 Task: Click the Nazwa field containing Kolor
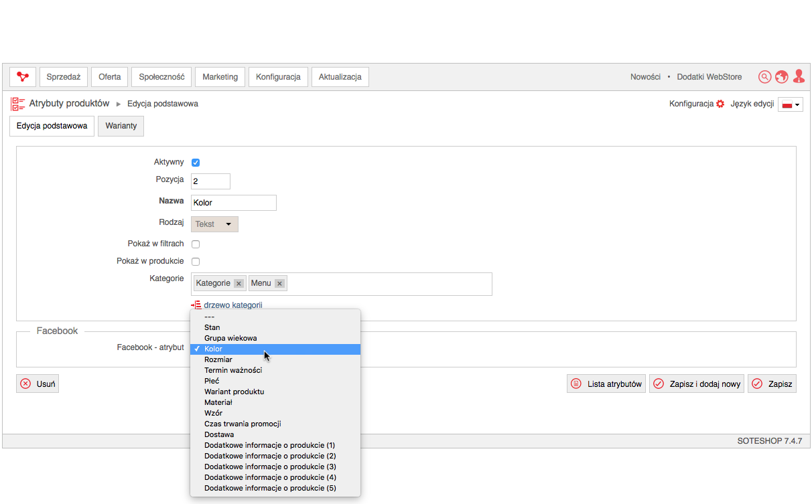coord(234,203)
